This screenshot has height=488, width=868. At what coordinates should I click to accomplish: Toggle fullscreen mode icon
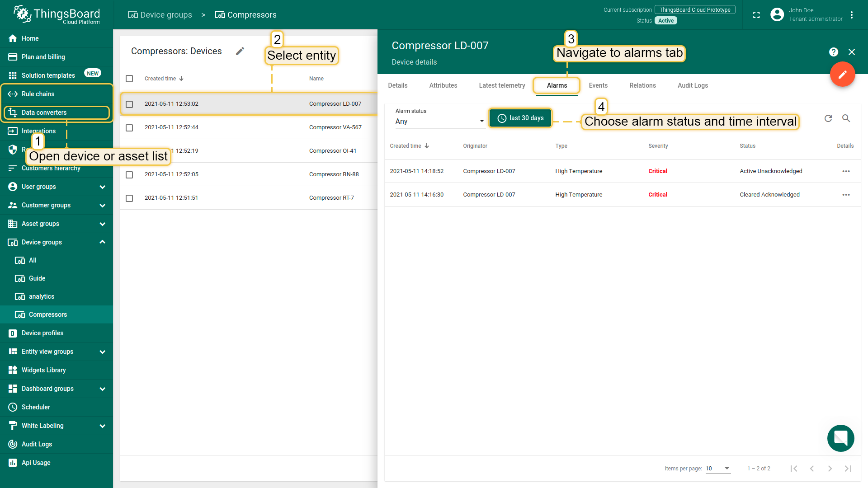pyautogui.click(x=756, y=15)
